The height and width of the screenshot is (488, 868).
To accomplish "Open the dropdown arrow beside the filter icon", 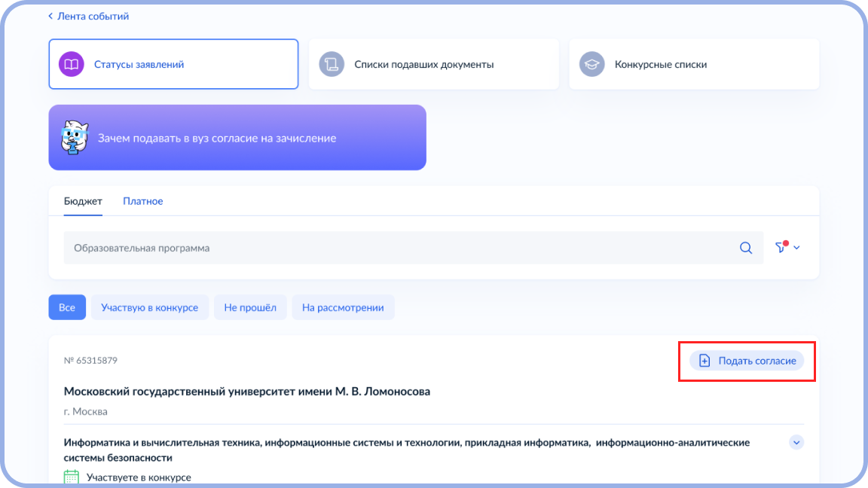I will click(x=796, y=248).
